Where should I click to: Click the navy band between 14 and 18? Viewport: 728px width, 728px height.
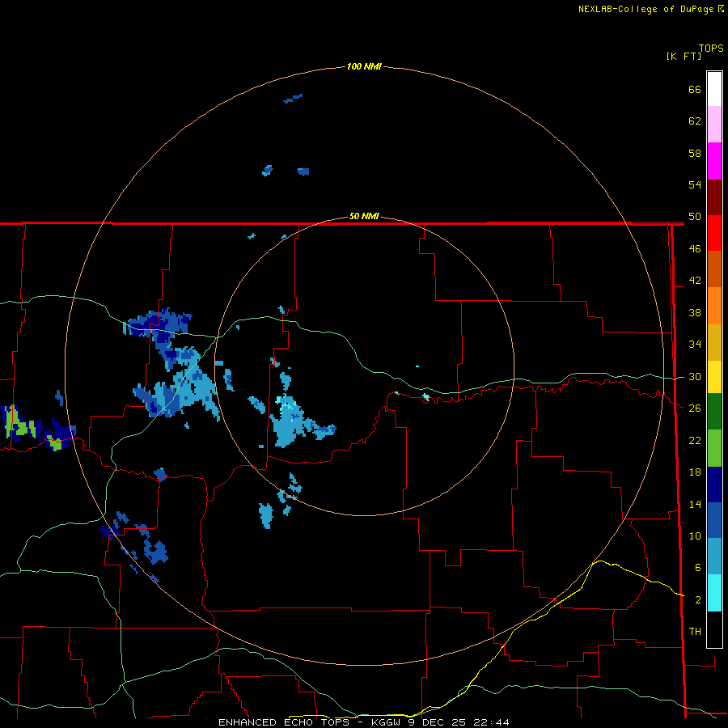pyautogui.click(x=714, y=485)
